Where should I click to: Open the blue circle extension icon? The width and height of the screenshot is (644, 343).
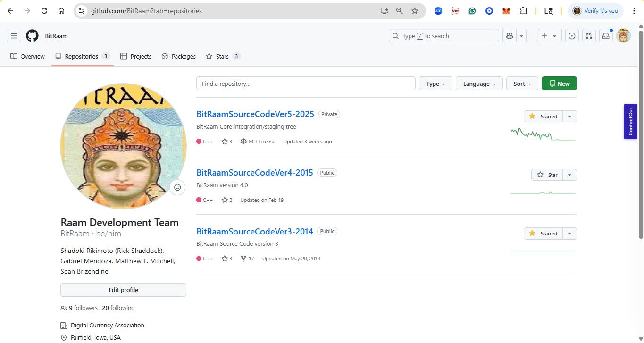click(x=489, y=11)
